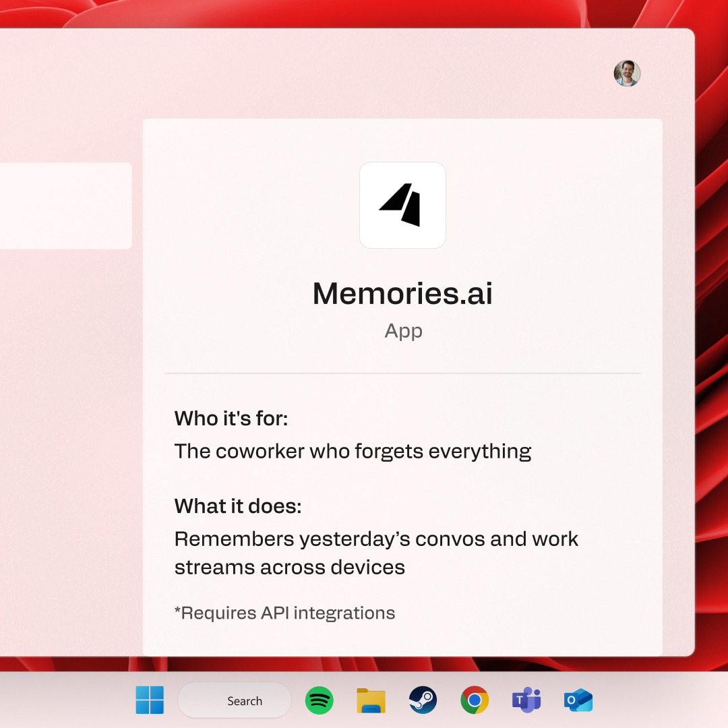Click the Memories.ai app logo tile
The width and height of the screenshot is (728, 728).
coord(402,205)
